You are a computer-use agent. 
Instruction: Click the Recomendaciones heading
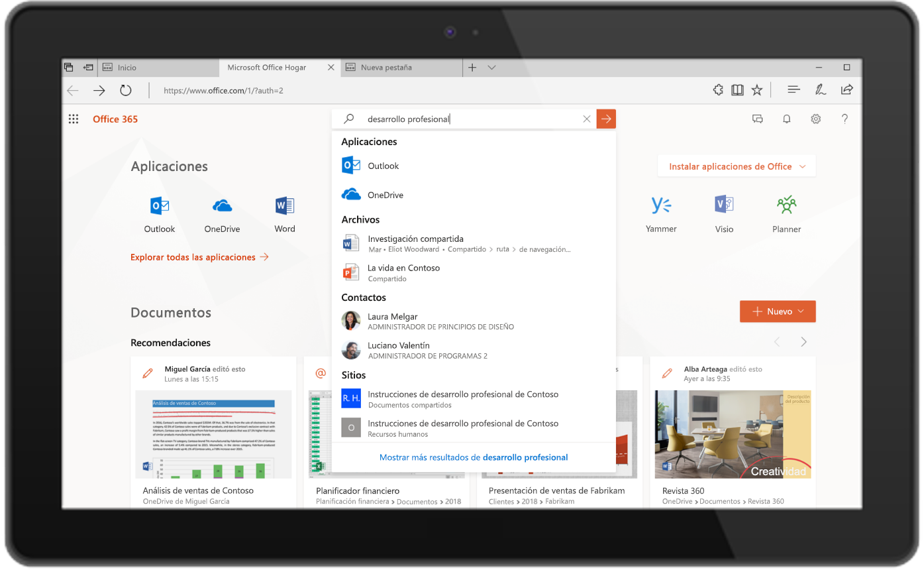point(170,343)
